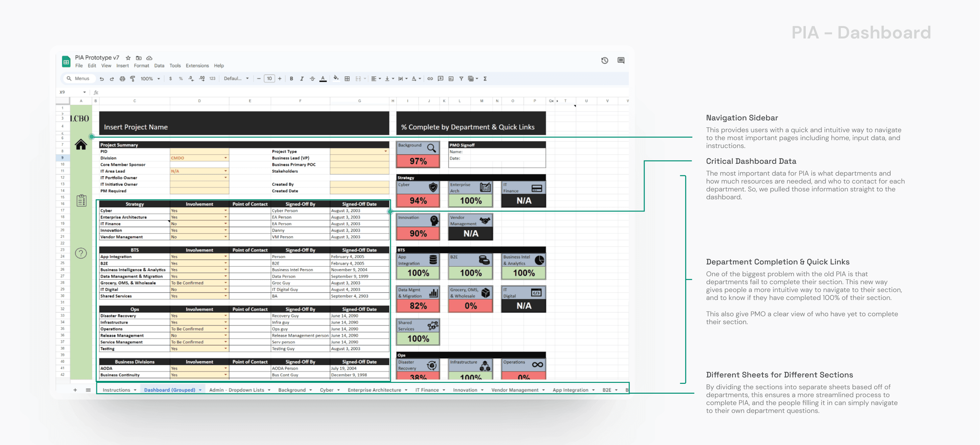This screenshot has height=445, width=980.
Task: Open the Division CMDO dropdown
Action: point(226,158)
